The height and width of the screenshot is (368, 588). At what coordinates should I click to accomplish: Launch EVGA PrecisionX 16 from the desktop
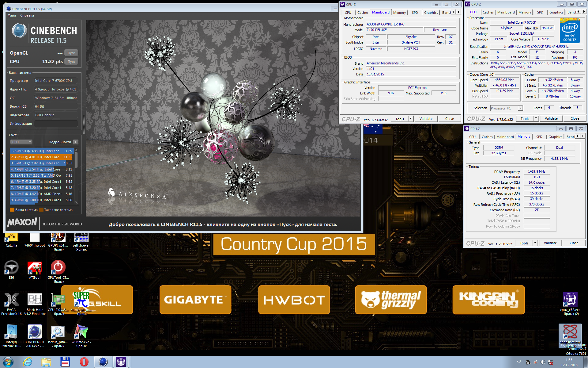click(x=11, y=304)
